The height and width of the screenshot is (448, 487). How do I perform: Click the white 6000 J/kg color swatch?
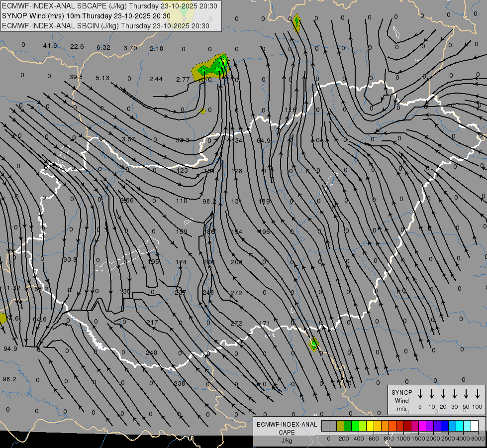(475, 426)
